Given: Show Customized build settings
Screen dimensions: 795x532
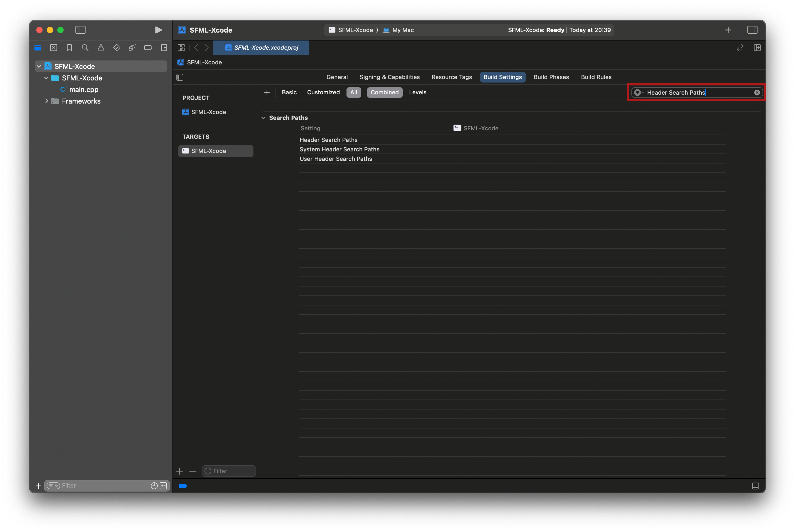Looking at the screenshot, I should 323,92.
